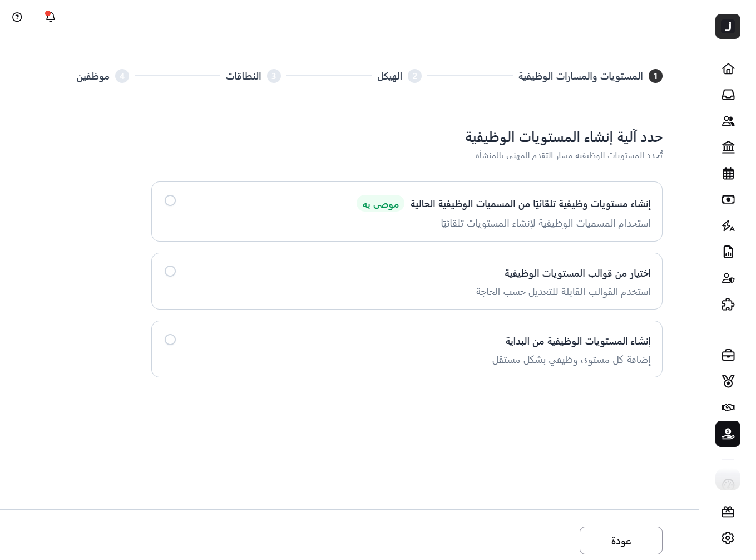Open the home icon in sidebar

(728, 68)
